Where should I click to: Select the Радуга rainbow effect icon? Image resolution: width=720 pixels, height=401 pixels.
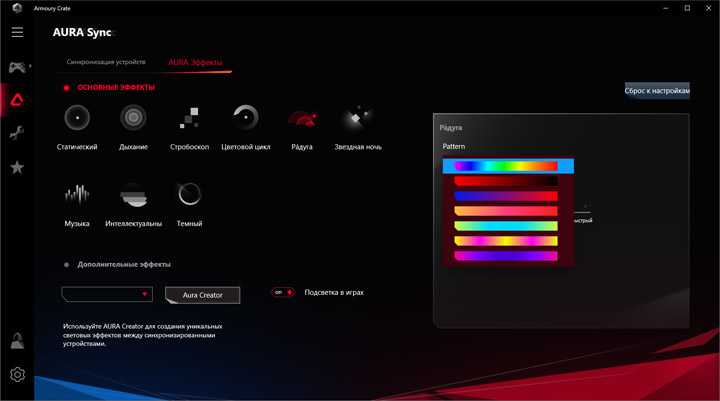coord(302,119)
